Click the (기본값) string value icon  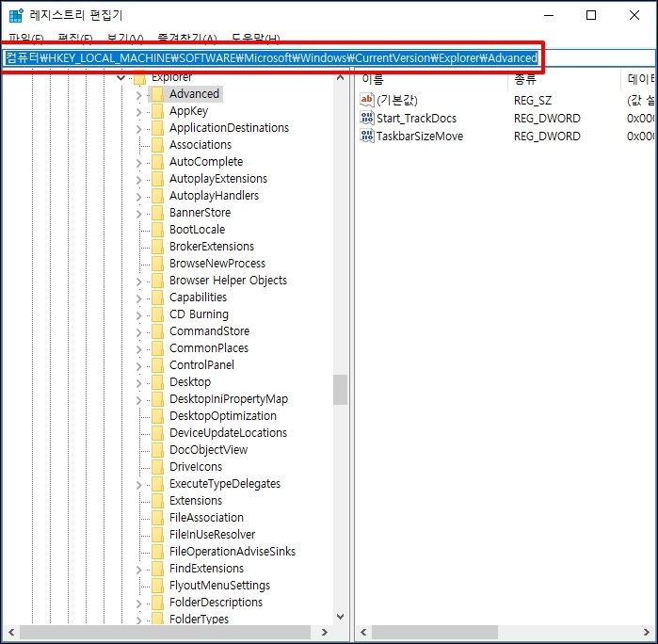tap(367, 100)
